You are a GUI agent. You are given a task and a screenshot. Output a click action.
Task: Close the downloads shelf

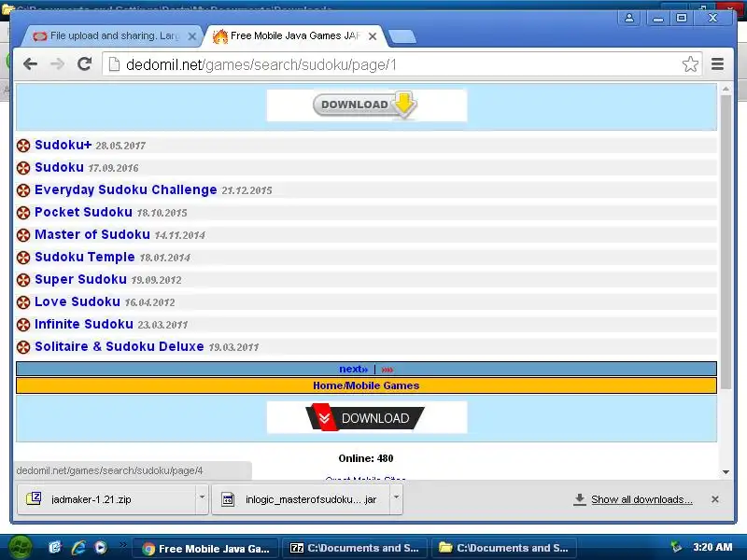715,499
